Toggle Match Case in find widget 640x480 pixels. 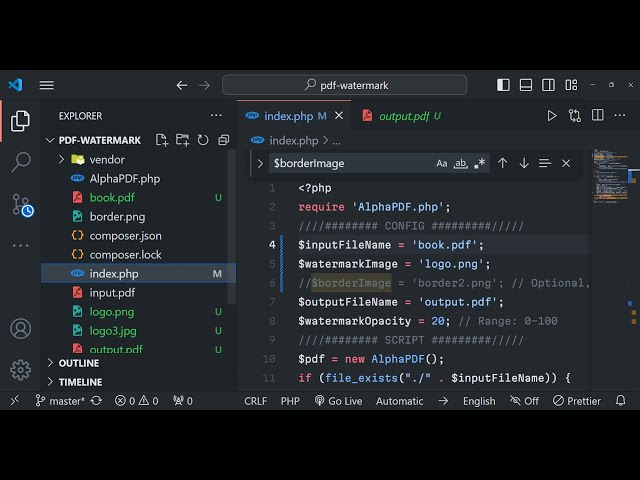pyautogui.click(x=442, y=163)
